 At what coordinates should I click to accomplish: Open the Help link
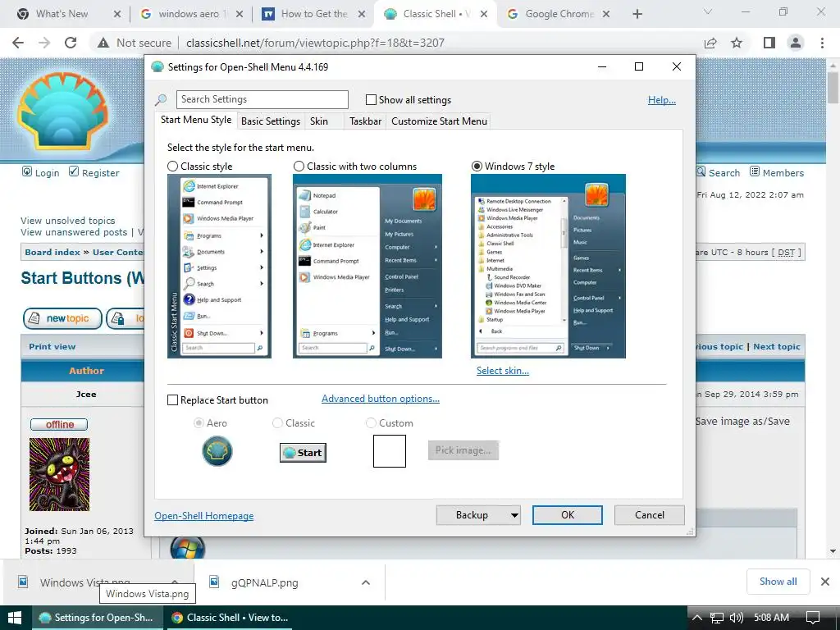662,100
